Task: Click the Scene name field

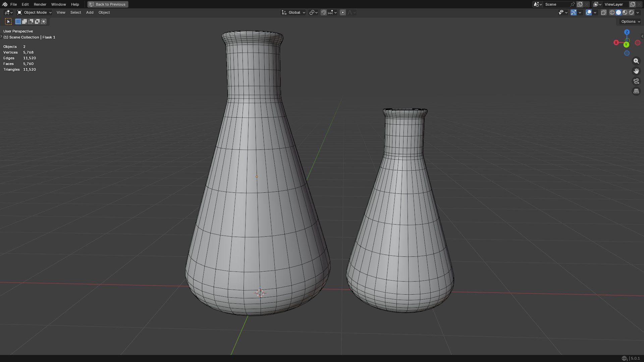Action: pos(557,4)
